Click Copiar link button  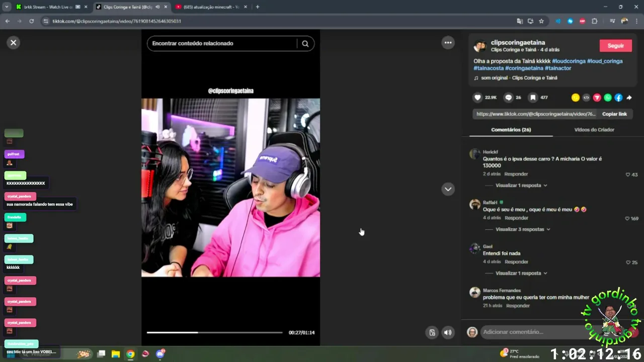(614, 114)
